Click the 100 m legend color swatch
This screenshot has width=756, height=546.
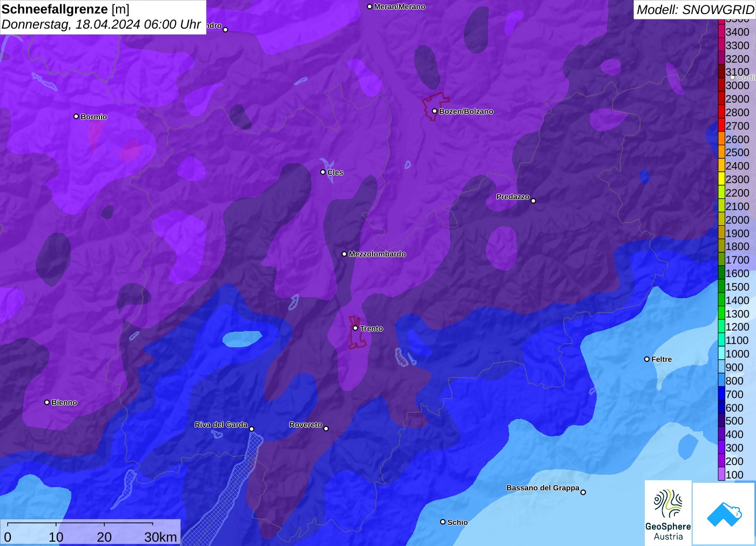[x=721, y=474]
